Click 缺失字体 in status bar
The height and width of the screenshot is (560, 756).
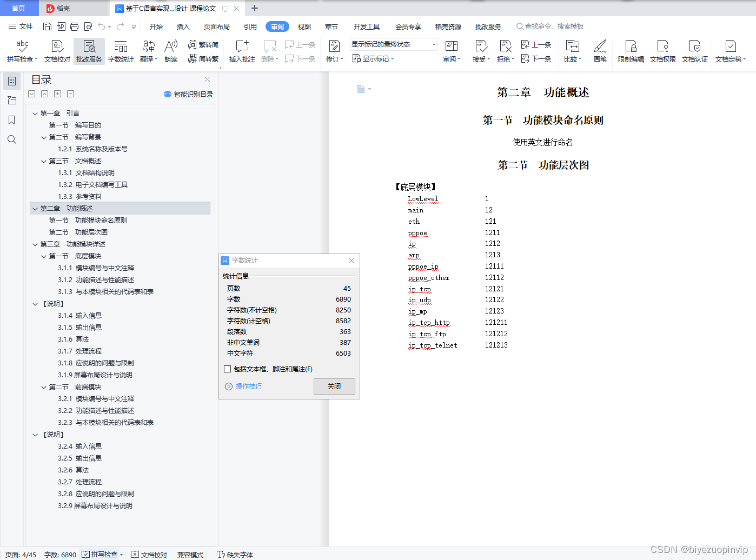point(235,555)
